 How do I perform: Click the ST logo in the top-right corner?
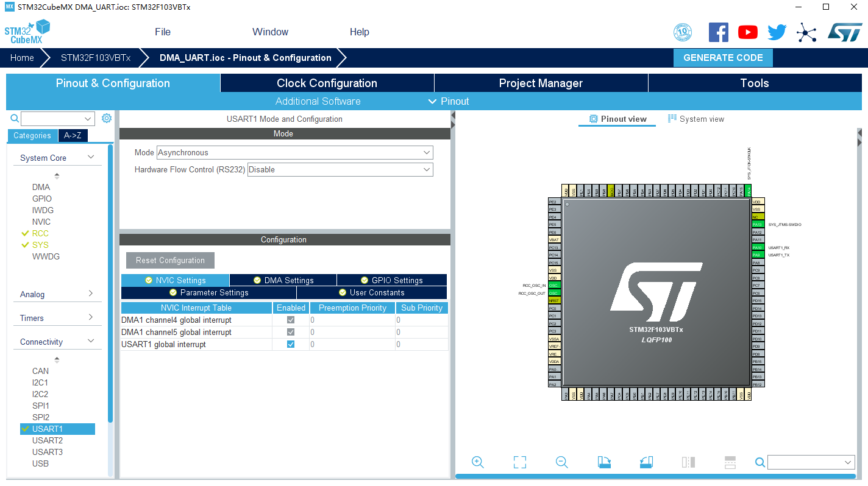click(x=845, y=32)
